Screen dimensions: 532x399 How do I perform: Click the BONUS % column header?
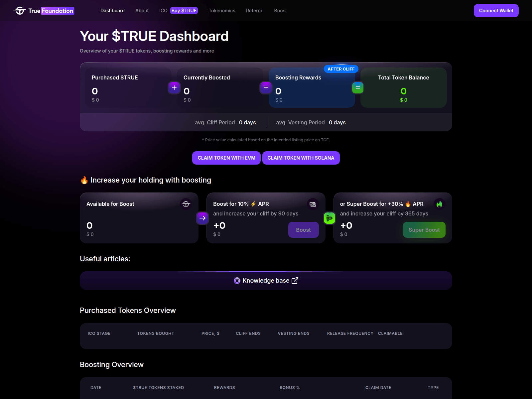click(x=290, y=388)
